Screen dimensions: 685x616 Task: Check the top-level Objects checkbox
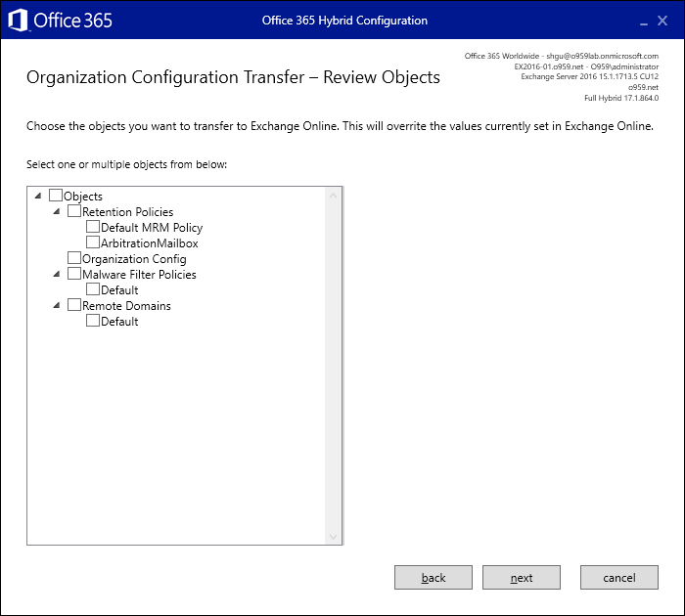coord(56,196)
